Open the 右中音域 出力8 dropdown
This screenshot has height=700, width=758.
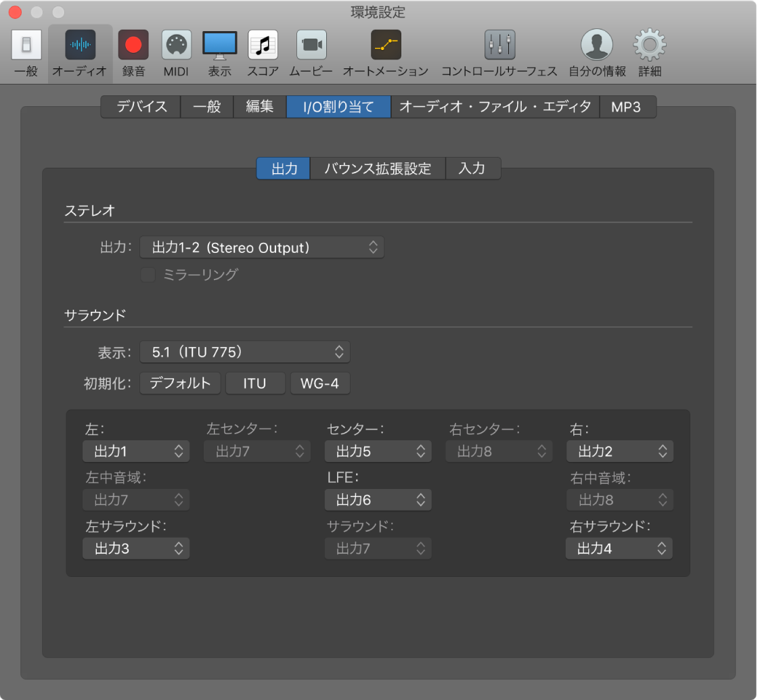(x=620, y=500)
